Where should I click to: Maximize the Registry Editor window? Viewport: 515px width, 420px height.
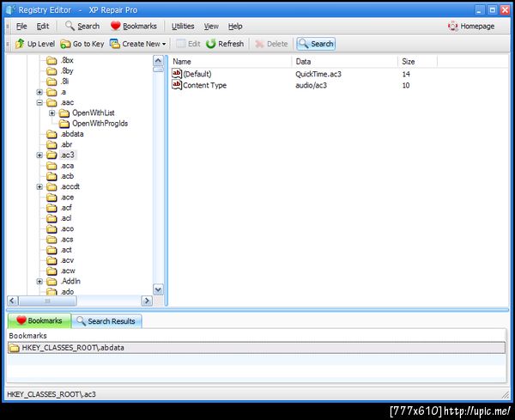click(x=492, y=9)
